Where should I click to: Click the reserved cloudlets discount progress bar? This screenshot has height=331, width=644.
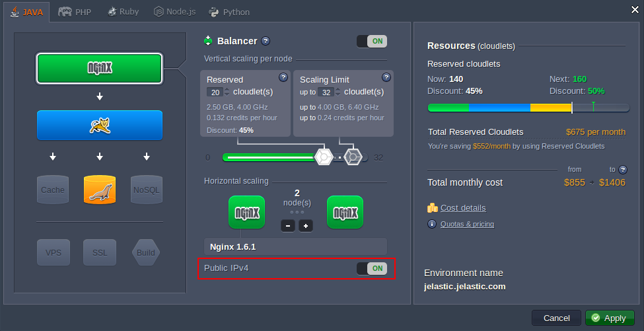(x=528, y=108)
